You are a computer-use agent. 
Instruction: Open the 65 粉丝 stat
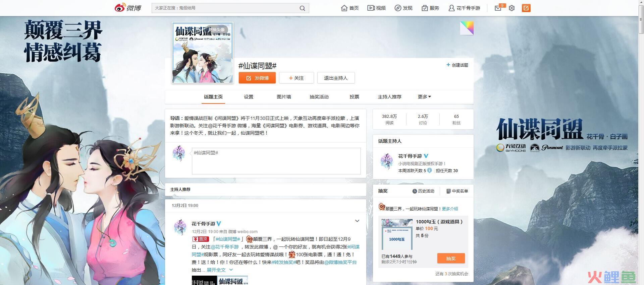click(x=456, y=120)
